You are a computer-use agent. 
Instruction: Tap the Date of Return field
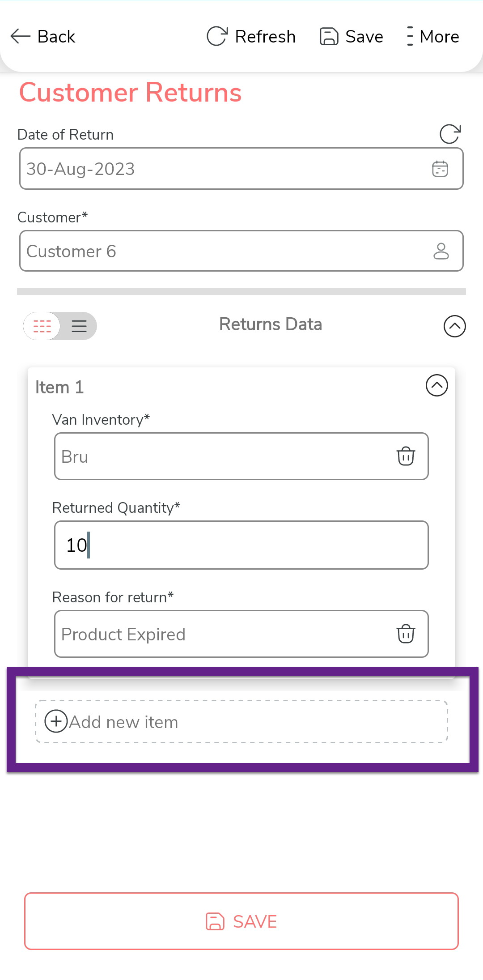pos(224,169)
